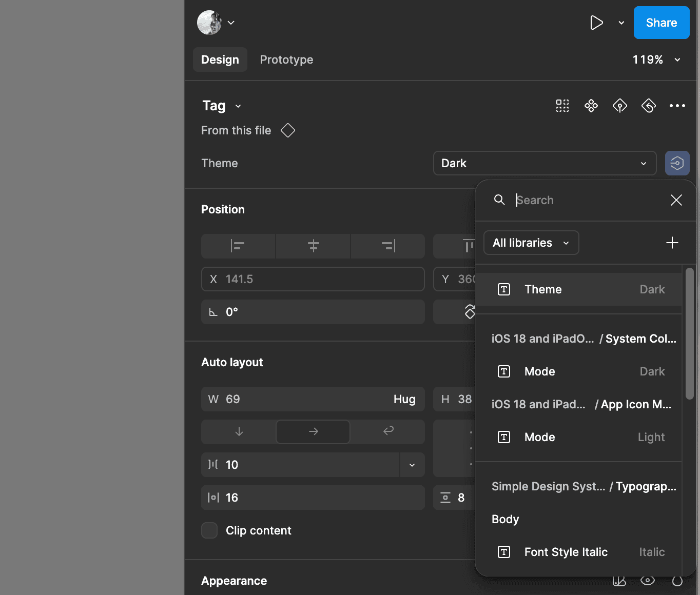Click the blue Share button
This screenshot has width=700, height=595.
661,23
